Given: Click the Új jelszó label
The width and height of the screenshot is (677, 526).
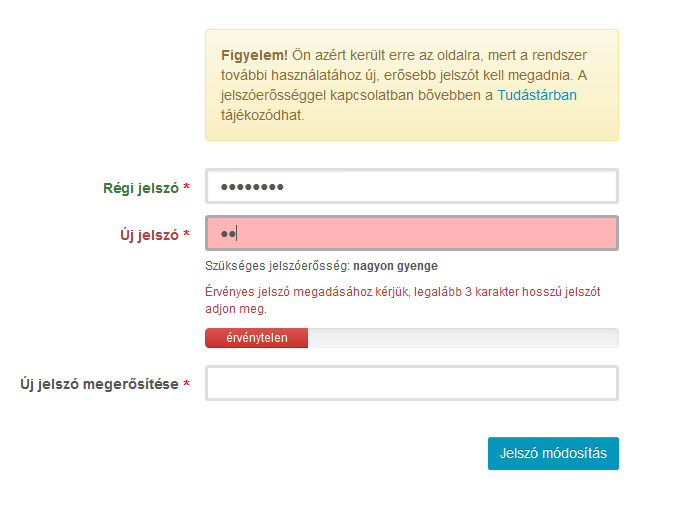Looking at the screenshot, I should 148,235.
